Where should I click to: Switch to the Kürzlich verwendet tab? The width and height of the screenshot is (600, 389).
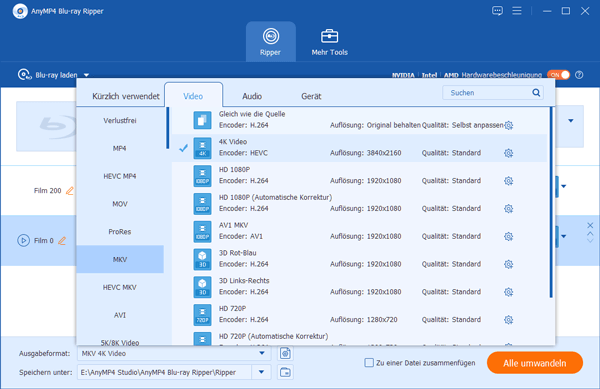point(126,96)
